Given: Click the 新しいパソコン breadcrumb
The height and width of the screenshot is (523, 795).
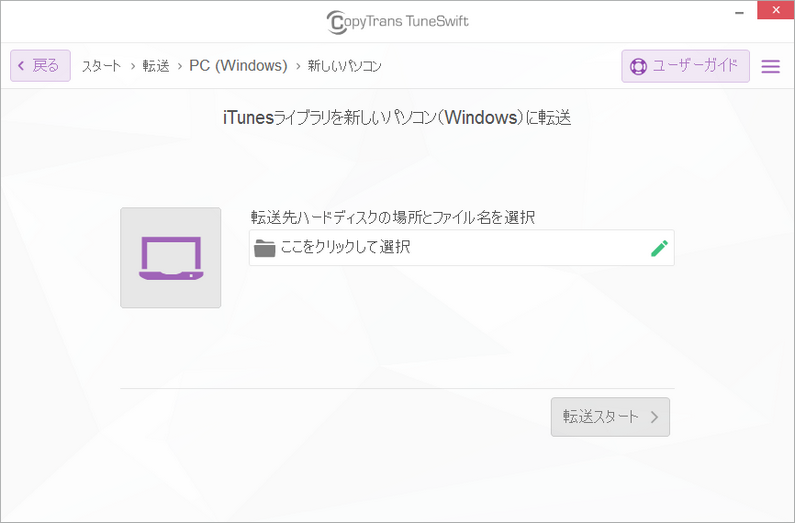Looking at the screenshot, I should [x=345, y=66].
